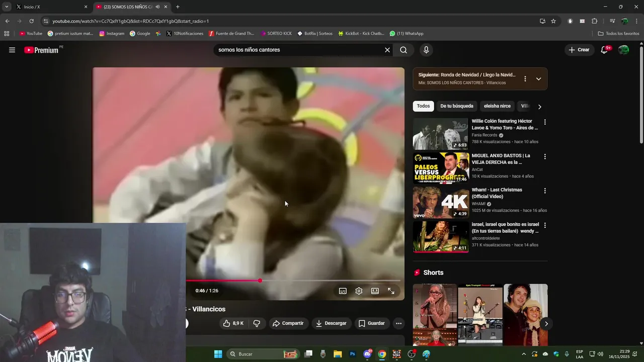Open Wham! Last Christmas video title
The height and width of the screenshot is (362, 644).
pos(497,193)
